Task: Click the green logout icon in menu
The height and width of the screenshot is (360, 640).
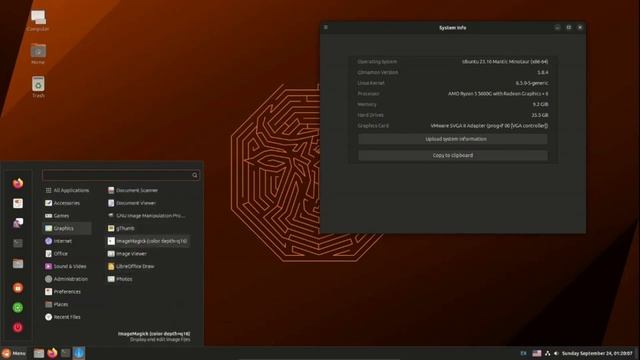Action: click(18, 307)
